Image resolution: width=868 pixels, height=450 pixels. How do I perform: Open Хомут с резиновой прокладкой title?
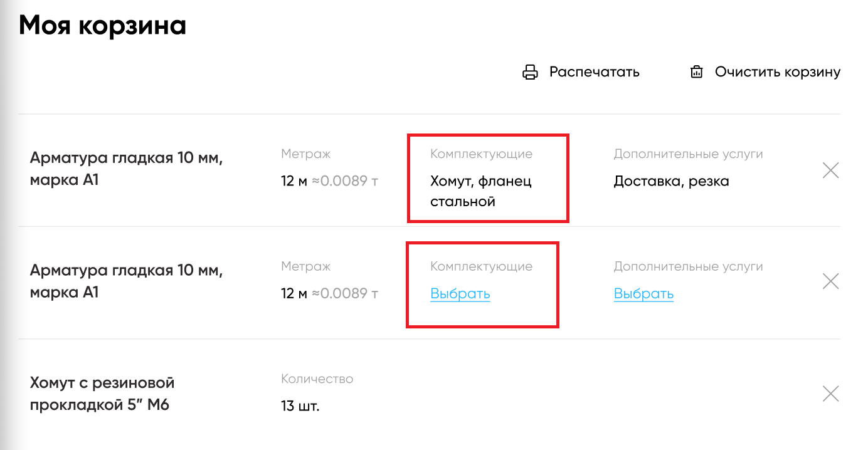[x=102, y=394]
